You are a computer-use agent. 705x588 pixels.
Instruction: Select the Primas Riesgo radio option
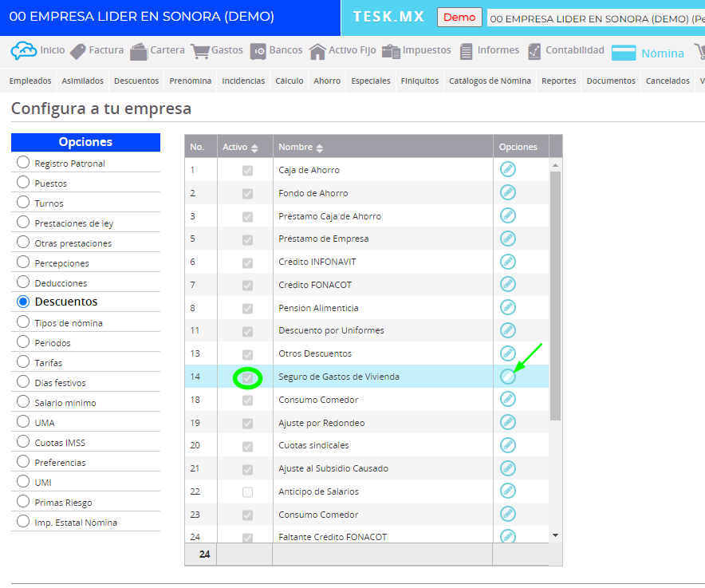pos(23,501)
